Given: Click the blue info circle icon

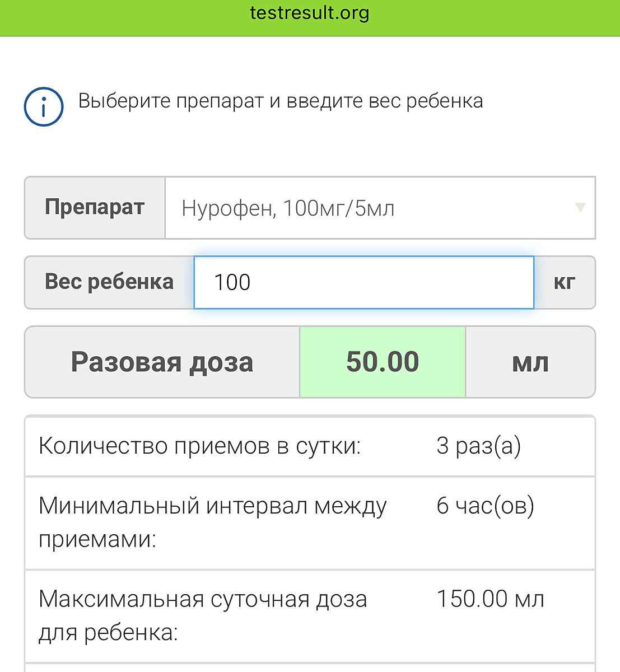Looking at the screenshot, I should [43, 106].
